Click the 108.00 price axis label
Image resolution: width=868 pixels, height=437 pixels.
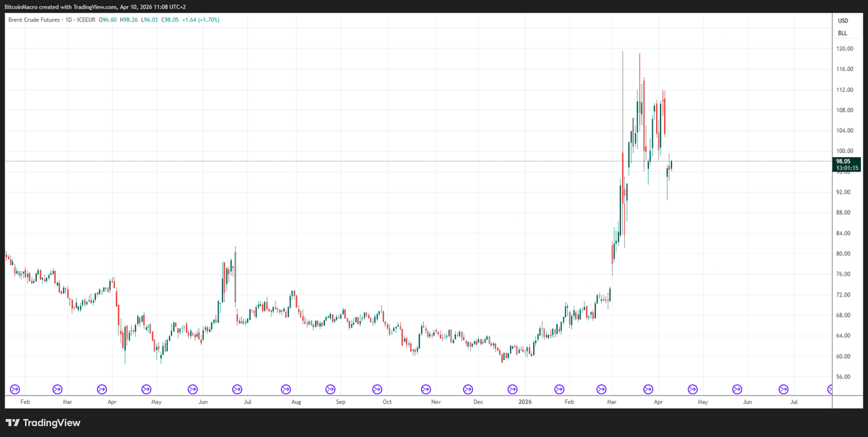(x=845, y=111)
